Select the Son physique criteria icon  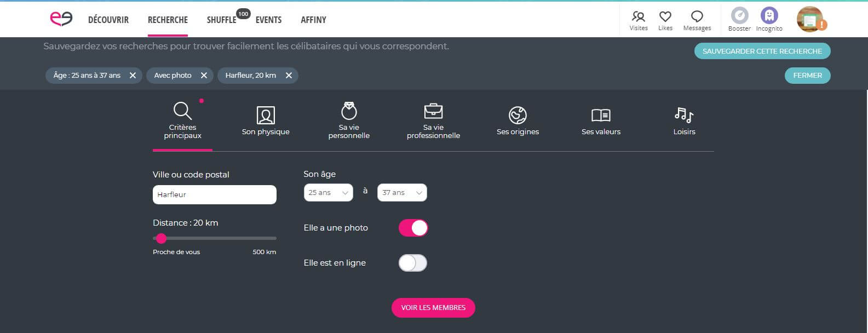pyautogui.click(x=266, y=116)
